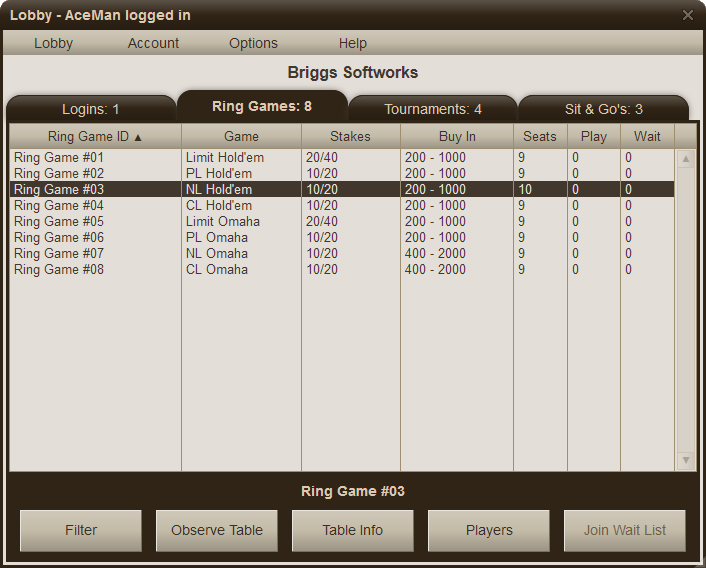
Task: Open the Help menu
Action: [x=352, y=43]
